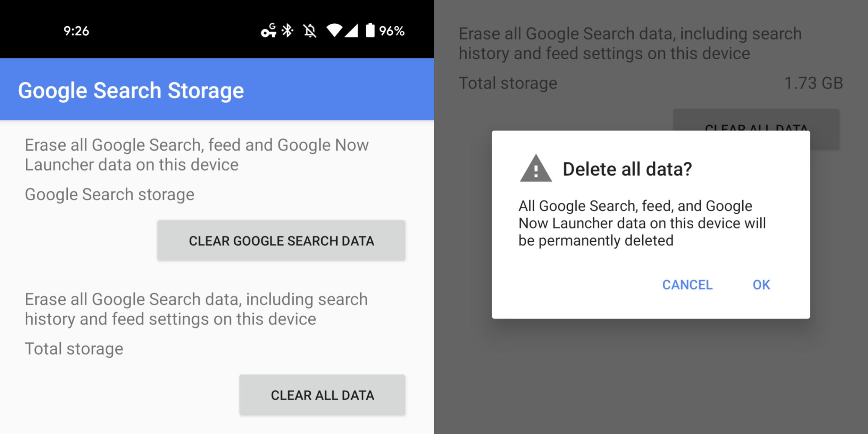Click CANCEL in the Delete all data dialog
The width and height of the screenshot is (868, 434).
point(688,285)
